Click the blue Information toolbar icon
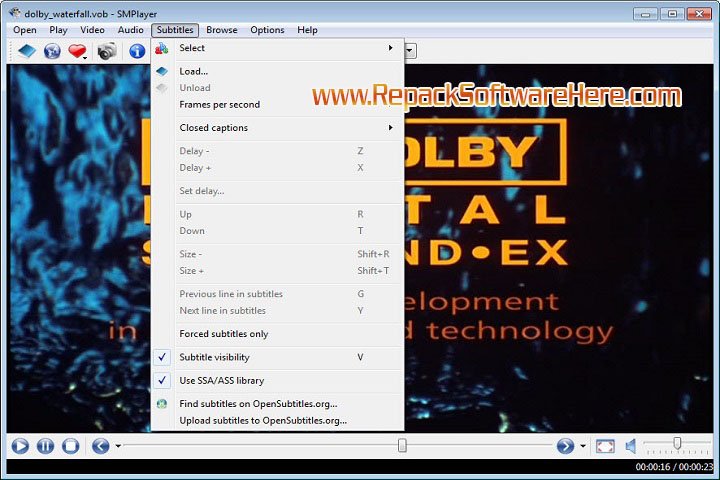Viewport: 720px width, 480px height. pos(137,51)
